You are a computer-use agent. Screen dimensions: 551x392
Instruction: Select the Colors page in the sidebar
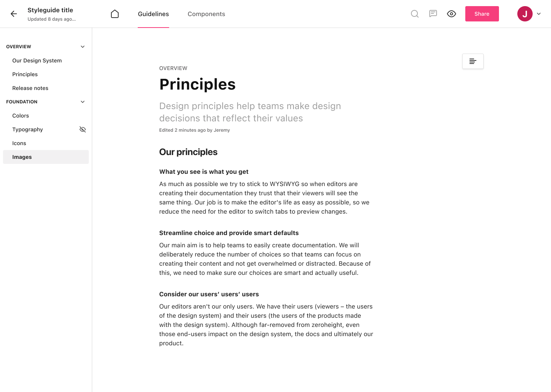[x=21, y=116]
